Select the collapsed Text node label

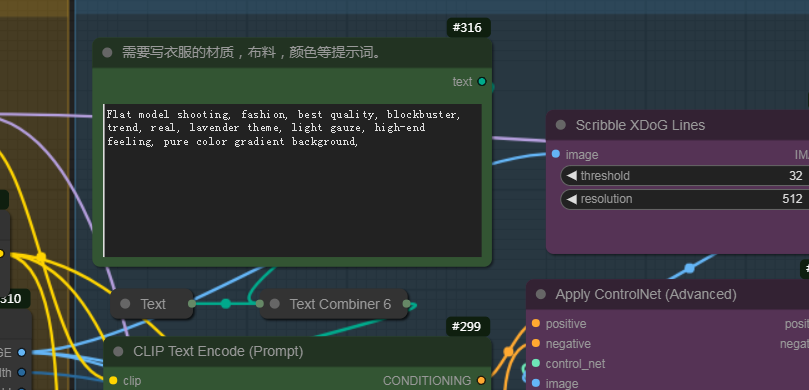(153, 304)
